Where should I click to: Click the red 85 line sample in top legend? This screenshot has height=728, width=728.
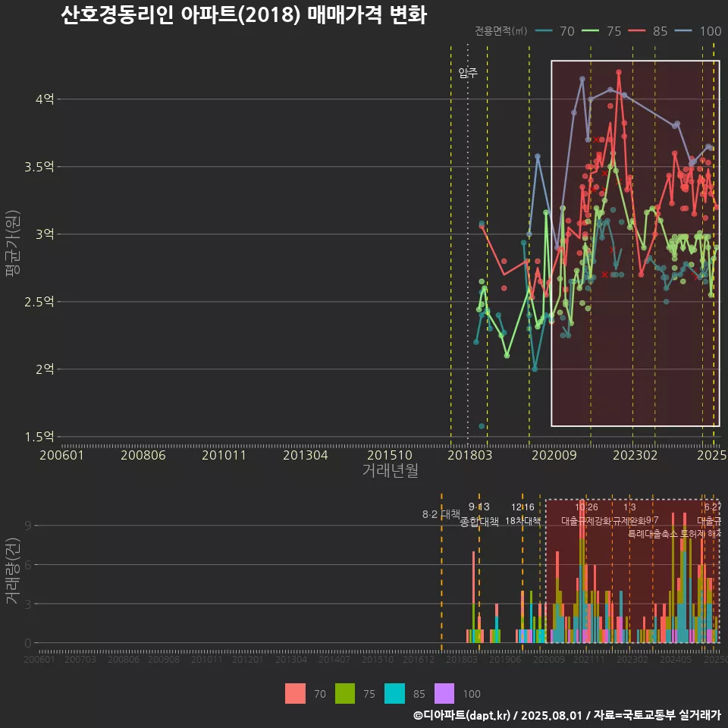[x=636, y=31]
